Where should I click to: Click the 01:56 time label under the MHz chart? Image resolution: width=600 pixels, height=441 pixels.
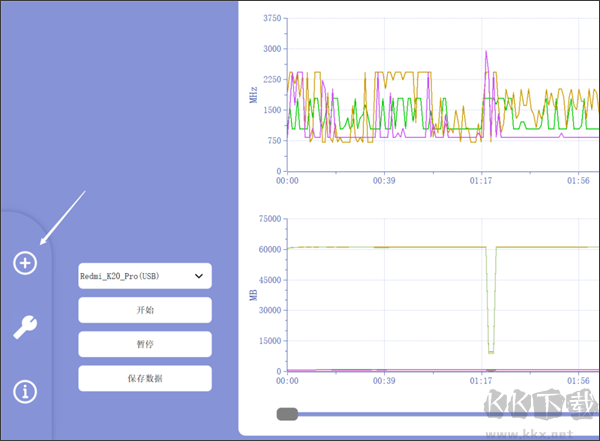coord(578,181)
